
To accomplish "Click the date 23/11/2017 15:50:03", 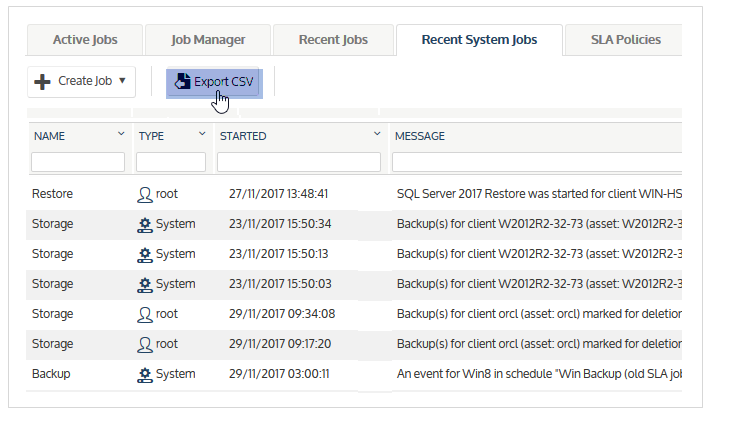I will coord(280,284).
